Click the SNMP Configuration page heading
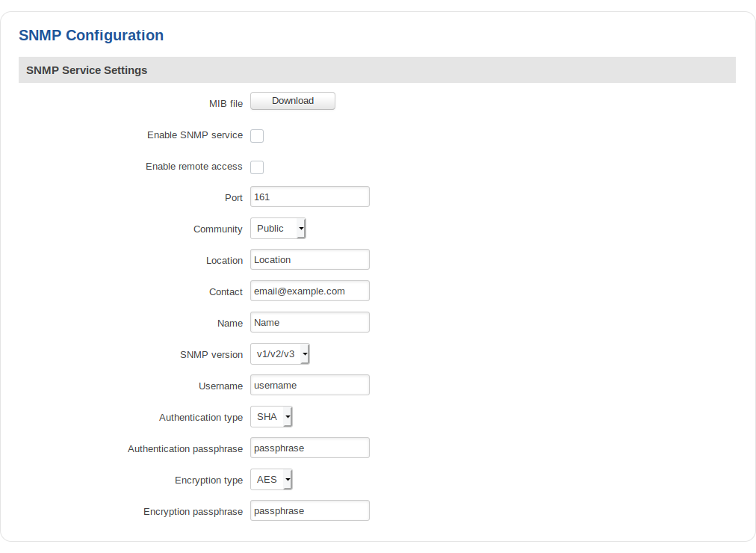Image resolution: width=756 pixels, height=553 pixels. pyautogui.click(x=91, y=35)
